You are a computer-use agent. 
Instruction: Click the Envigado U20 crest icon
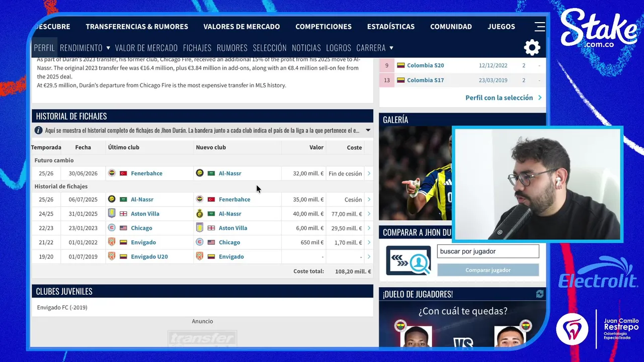112,256
